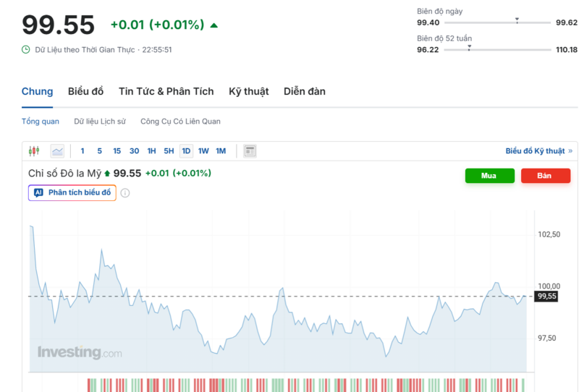579x392 pixels.
Task: Open Biểu đồ Kỹ thuật expander link
Action: pos(538,151)
